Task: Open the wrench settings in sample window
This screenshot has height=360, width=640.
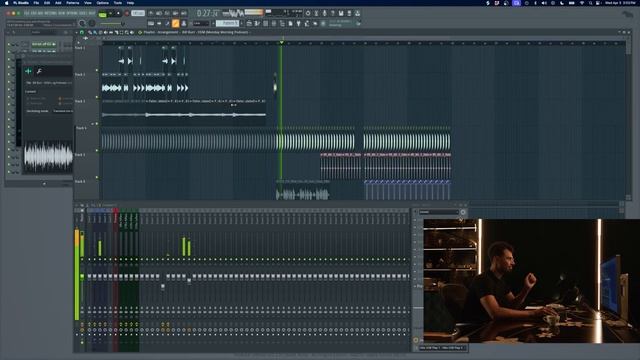Action: pyautogui.click(x=39, y=71)
